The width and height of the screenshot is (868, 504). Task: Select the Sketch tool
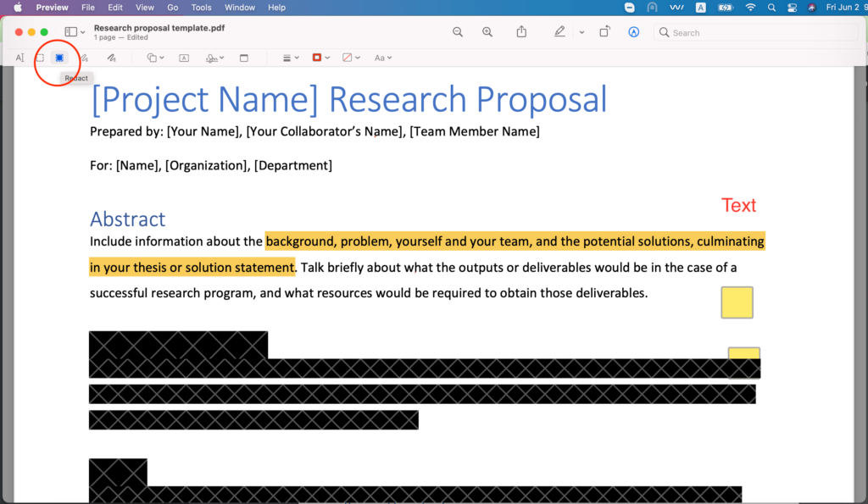(84, 58)
